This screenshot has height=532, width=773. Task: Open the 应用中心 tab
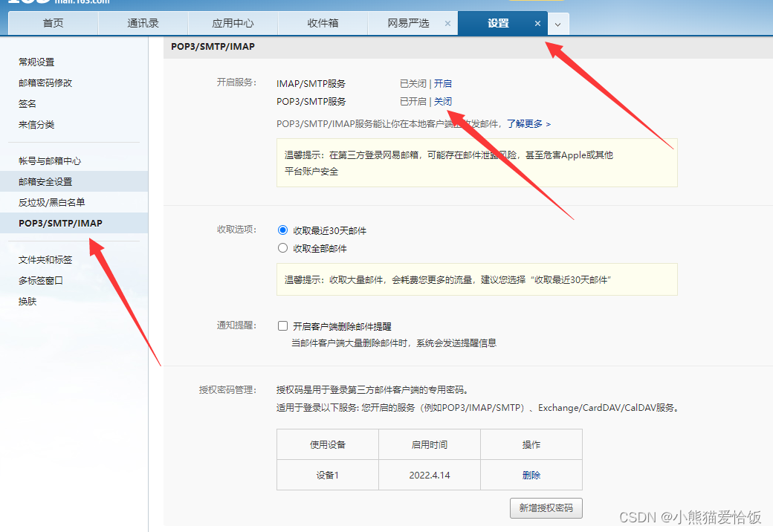coord(233,23)
